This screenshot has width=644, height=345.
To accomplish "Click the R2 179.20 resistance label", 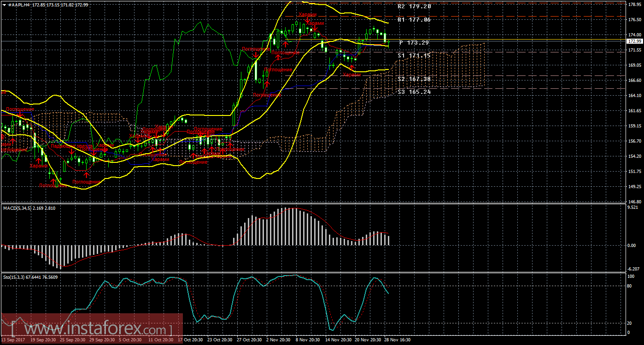I will 414,7.
